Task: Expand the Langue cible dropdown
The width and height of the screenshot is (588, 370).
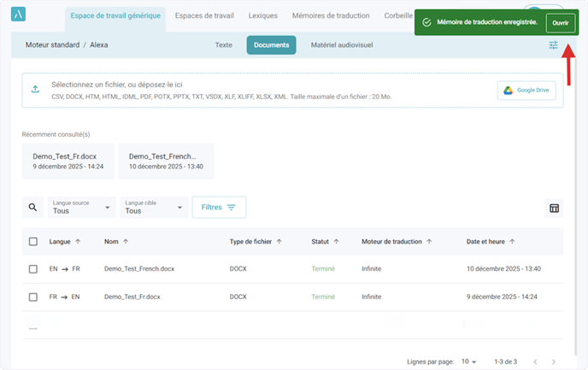Action: pyautogui.click(x=155, y=207)
